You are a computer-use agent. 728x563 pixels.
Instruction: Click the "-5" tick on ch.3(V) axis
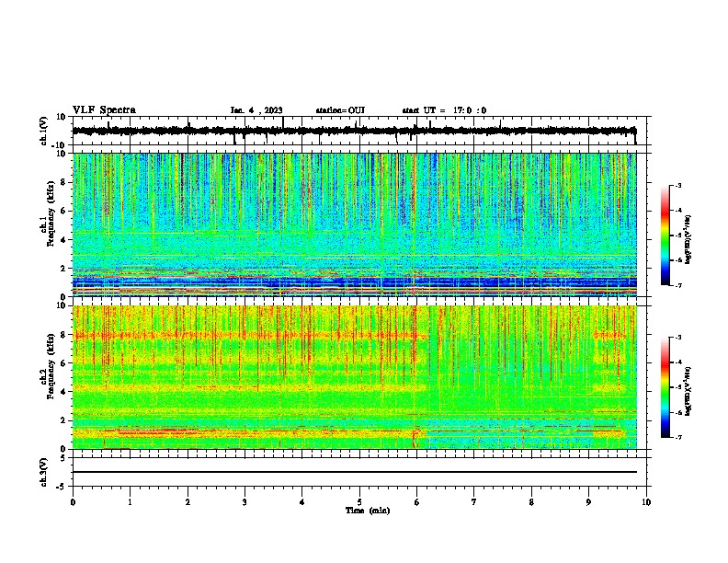pyautogui.click(x=63, y=487)
